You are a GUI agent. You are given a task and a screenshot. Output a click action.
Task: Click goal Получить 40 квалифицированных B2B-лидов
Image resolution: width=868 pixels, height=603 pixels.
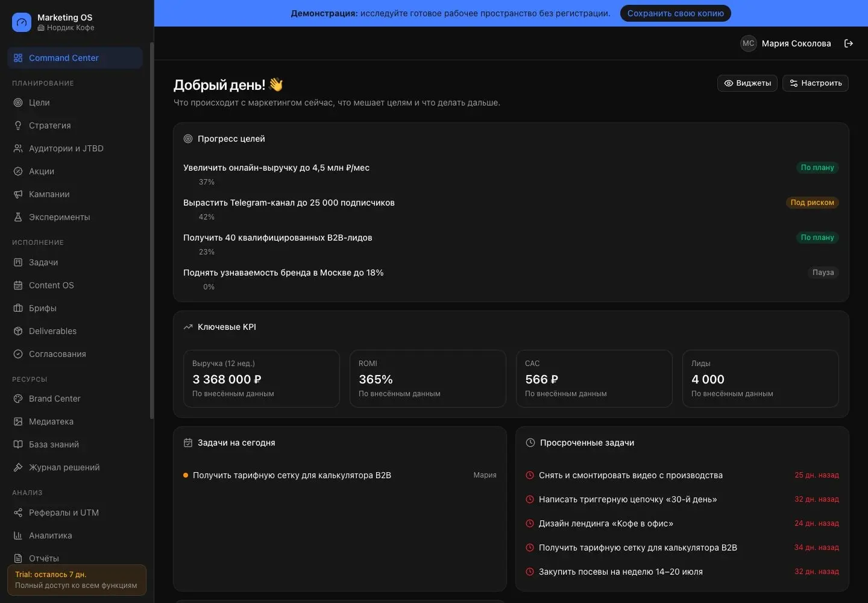point(278,238)
